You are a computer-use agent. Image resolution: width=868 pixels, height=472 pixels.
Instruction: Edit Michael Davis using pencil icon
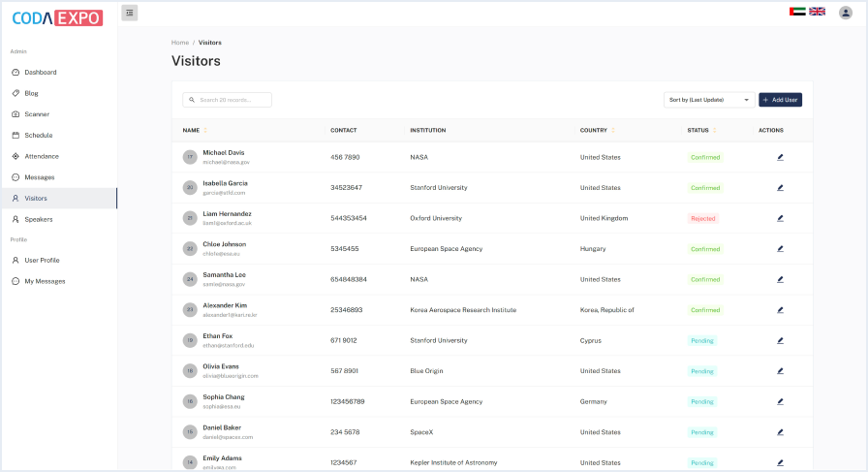pos(780,157)
